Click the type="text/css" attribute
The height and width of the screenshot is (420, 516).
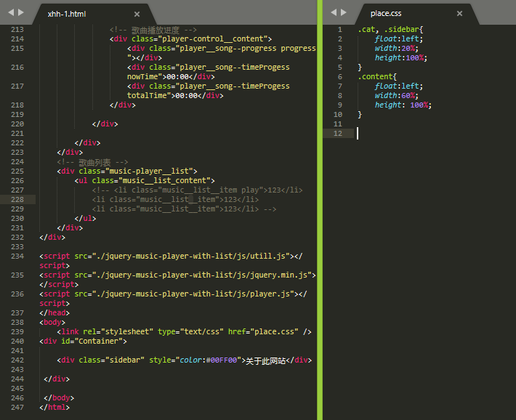(x=190, y=332)
